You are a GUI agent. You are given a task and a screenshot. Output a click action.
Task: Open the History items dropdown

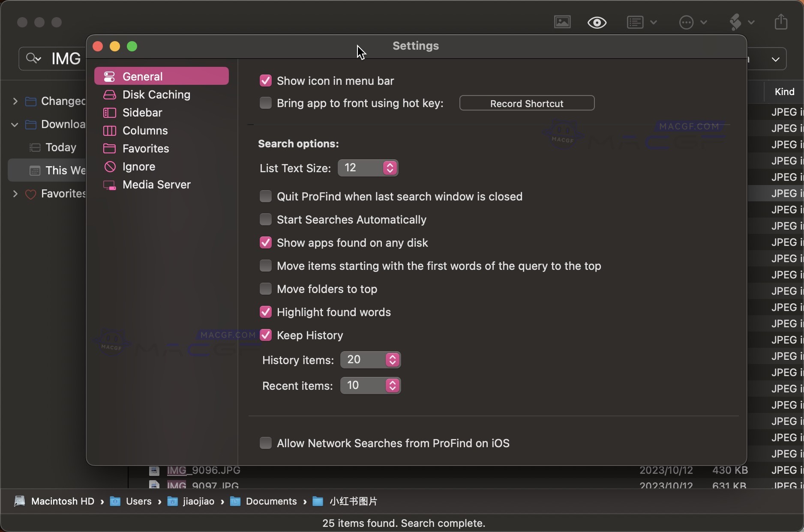click(370, 360)
